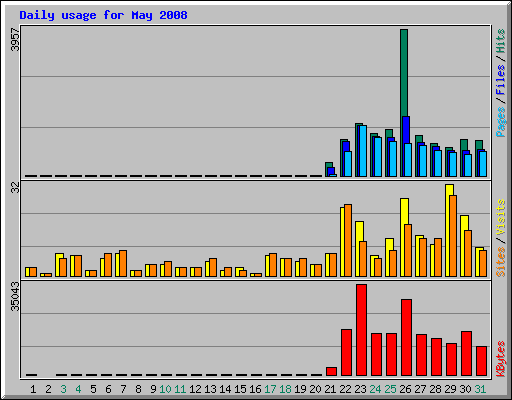
Task: Click the green day label 17
Action: [x=270, y=389]
